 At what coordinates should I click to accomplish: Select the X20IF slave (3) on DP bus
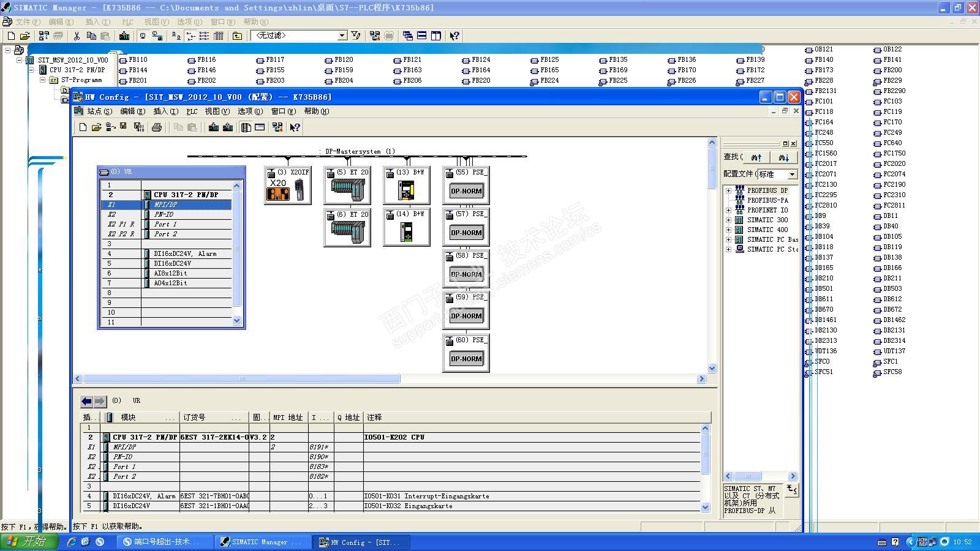pos(287,186)
